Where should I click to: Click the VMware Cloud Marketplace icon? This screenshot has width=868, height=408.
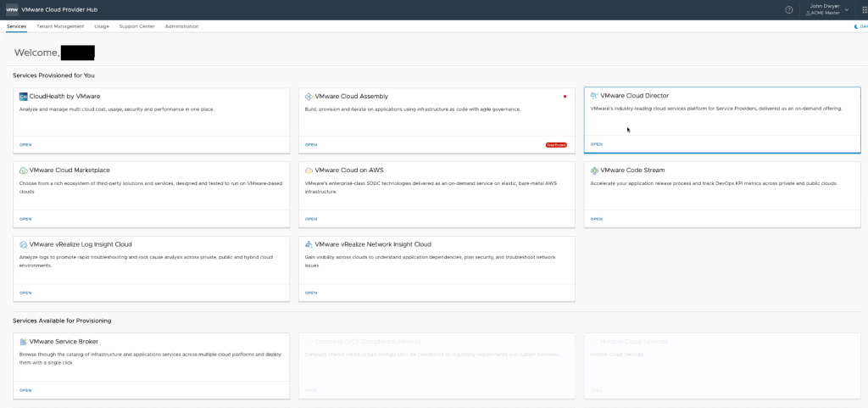tap(23, 170)
